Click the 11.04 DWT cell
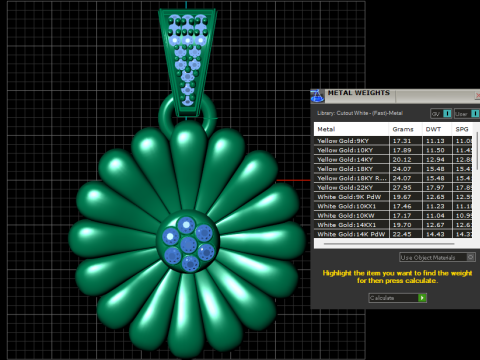Viewport: 480px width, 360px height. coord(437,215)
